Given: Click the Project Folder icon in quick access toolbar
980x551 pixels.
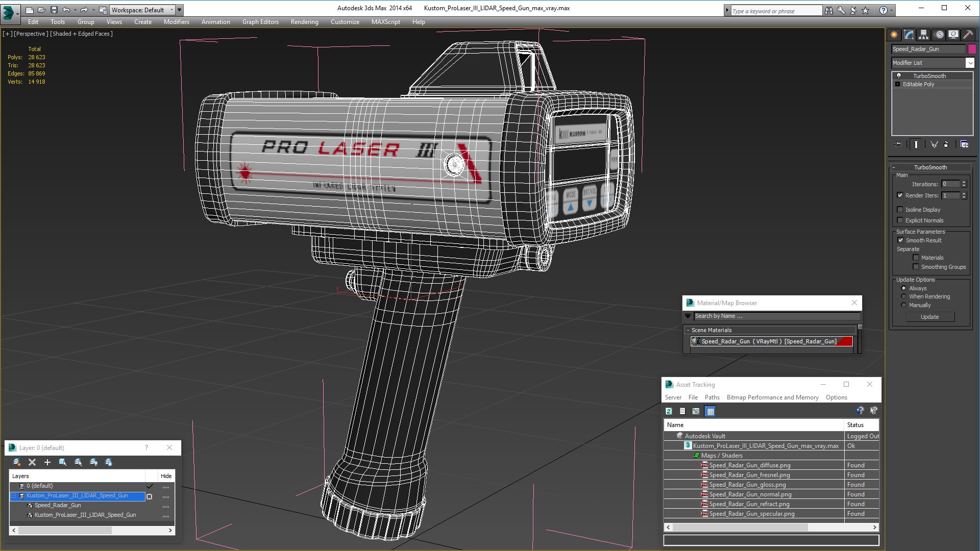Looking at the screenshot, I should click(103, 10).
